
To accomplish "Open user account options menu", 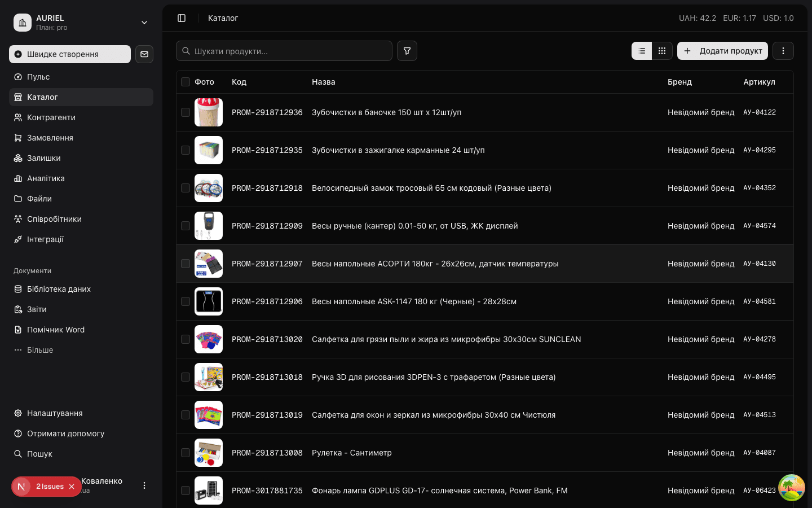I will 144,485.
